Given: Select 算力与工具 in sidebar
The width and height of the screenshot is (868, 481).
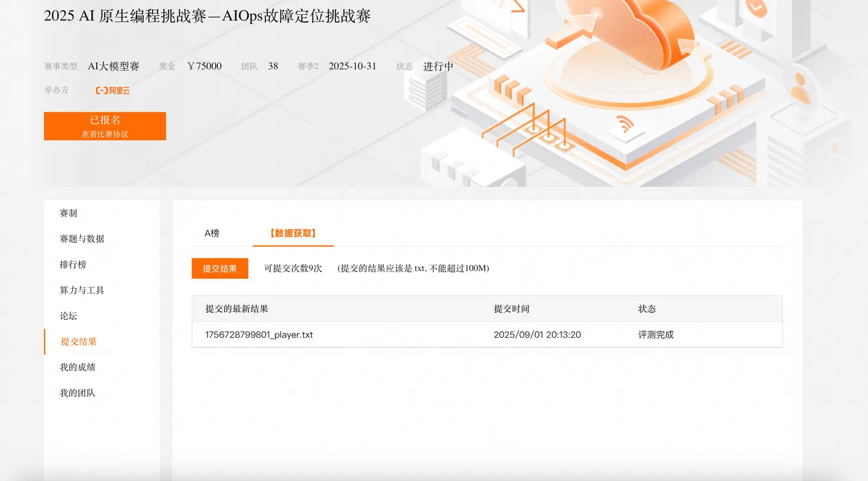Looking at the screenshot, I should pos(82,290).
